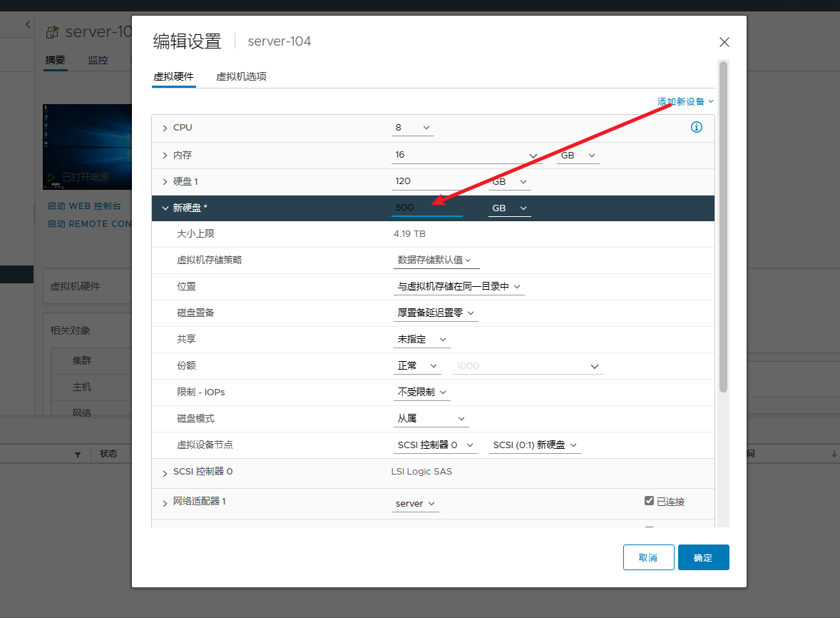Close the Edit Settings dialog
This screenshot has height=618, width=840.
(724, 42)
